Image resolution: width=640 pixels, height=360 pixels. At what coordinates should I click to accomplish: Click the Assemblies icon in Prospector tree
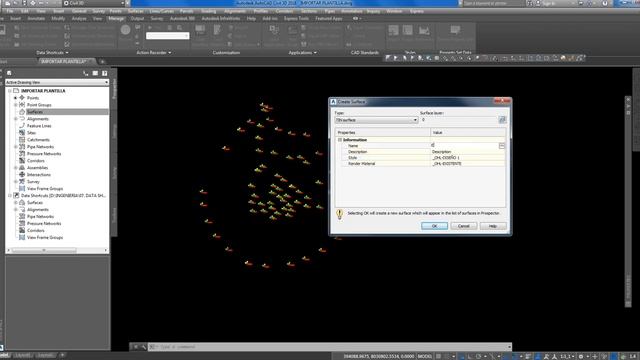coord(22,167)
